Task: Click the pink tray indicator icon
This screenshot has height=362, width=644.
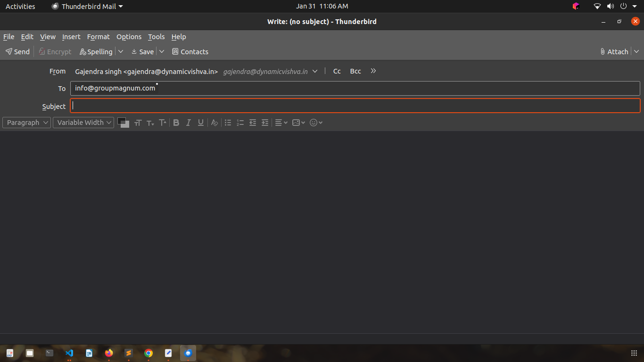Action: 576,7
